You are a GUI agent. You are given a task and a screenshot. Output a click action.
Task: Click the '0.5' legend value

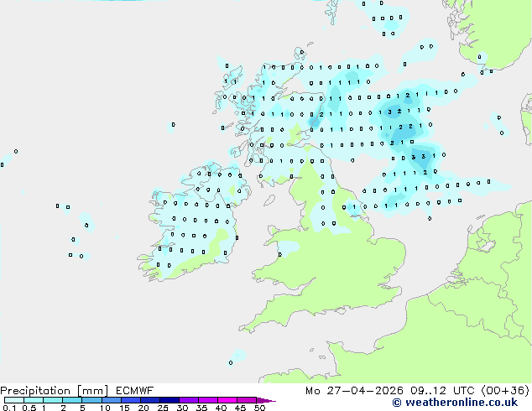(x=29, y=408)
